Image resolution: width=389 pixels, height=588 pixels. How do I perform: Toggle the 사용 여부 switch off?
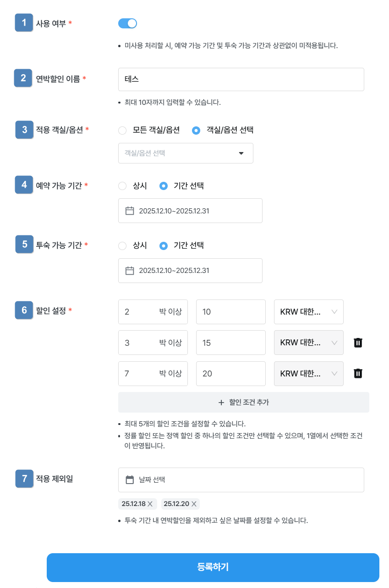pyautogui.click(x=127, y=23)
